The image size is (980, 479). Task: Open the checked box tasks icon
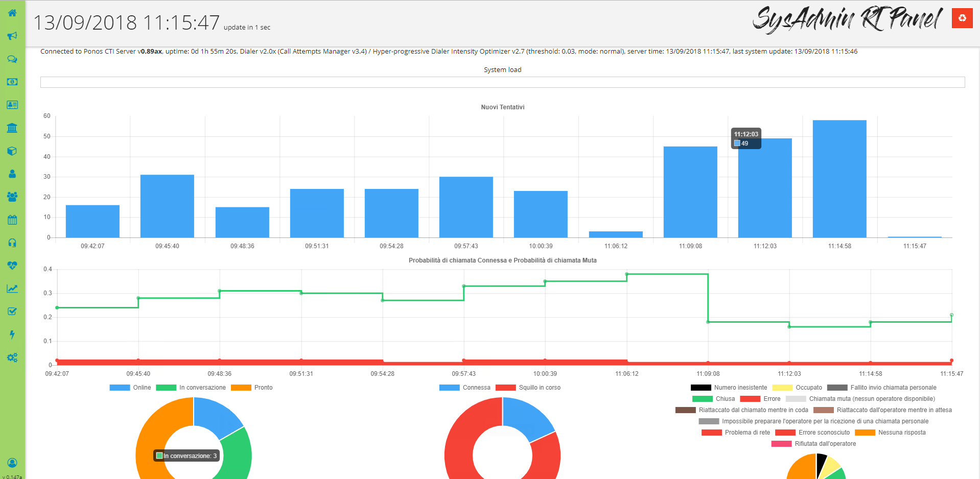point(12,312)
